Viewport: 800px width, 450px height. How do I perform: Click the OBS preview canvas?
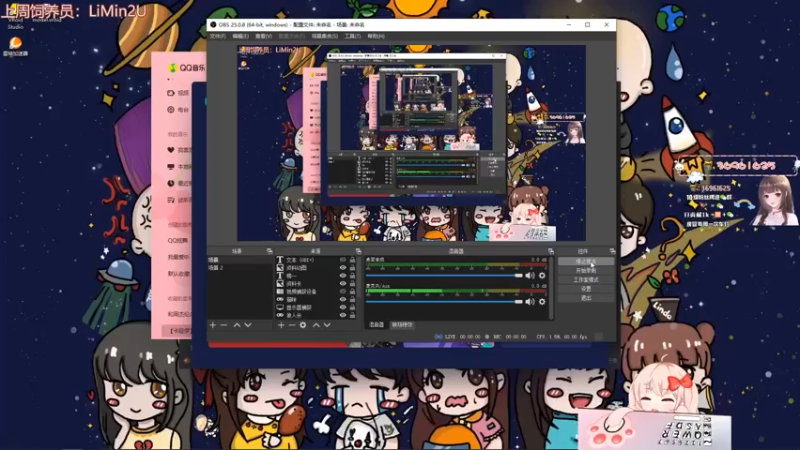click(x=411, y=143)
